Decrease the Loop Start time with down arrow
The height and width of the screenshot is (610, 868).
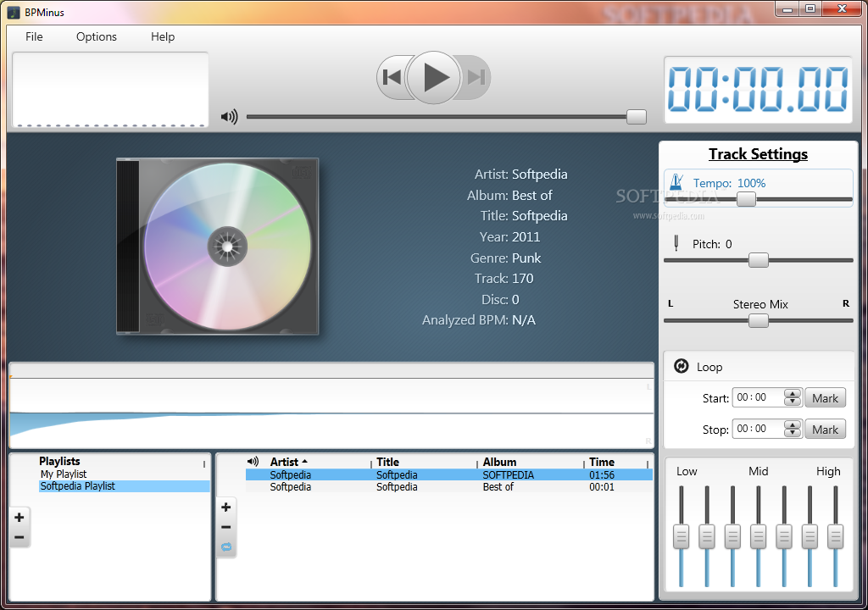coord(793,402)
